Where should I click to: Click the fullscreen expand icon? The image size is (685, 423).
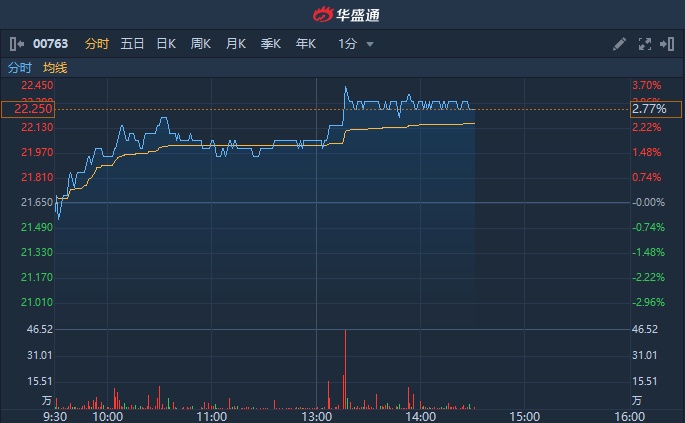(644, 44)
